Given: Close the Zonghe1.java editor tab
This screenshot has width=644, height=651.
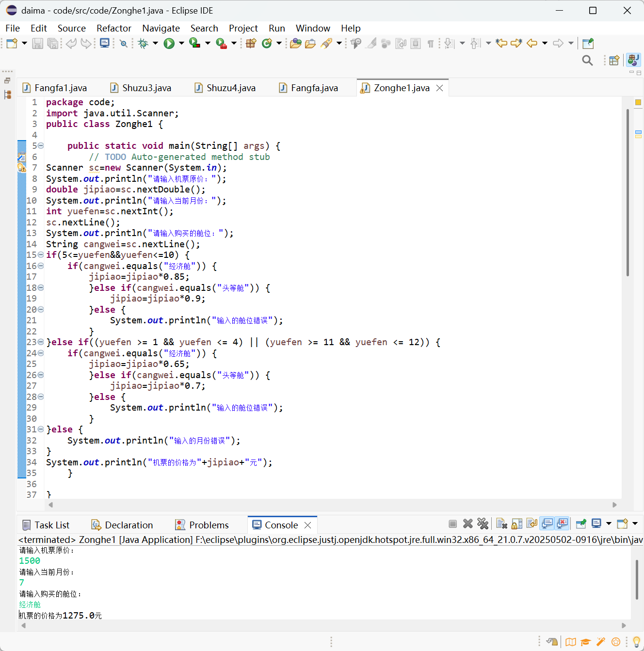Looking at the screenshot, I should pyautogui.click(x=440, y=88).
